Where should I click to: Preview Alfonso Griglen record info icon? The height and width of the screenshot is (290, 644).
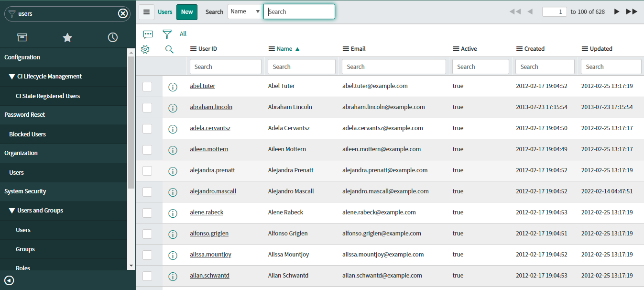[173, 234]
